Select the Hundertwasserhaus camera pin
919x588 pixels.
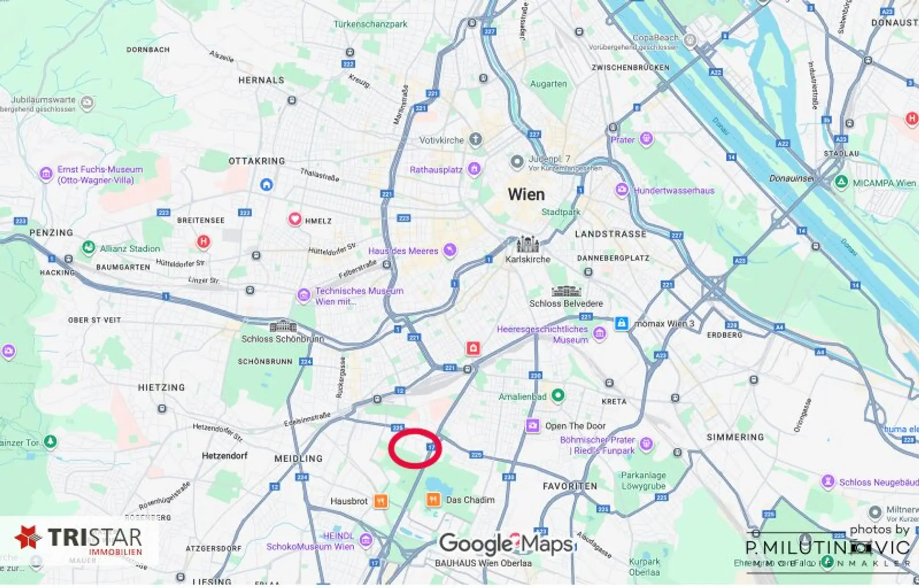point(621,190)
